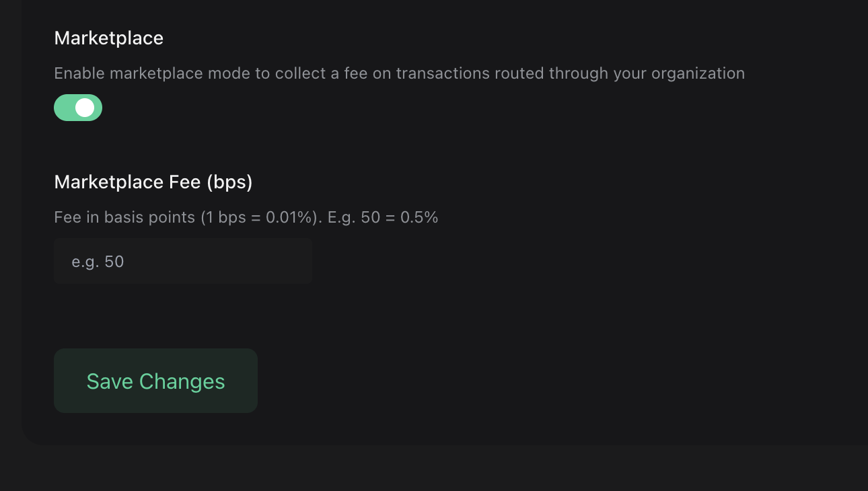This screenshot has height=491, width=868.
Task: Click the fee input placeholder text
Action: [97, 261]
